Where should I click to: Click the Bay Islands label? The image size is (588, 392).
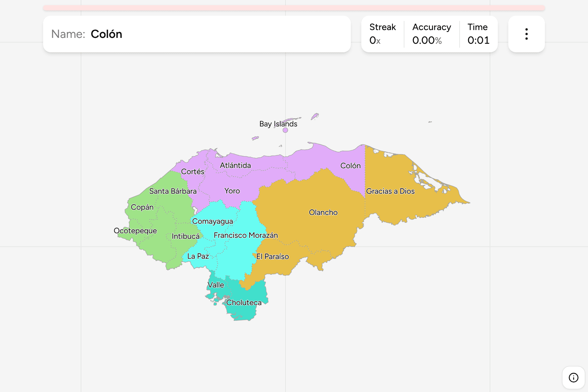point(278,124)
